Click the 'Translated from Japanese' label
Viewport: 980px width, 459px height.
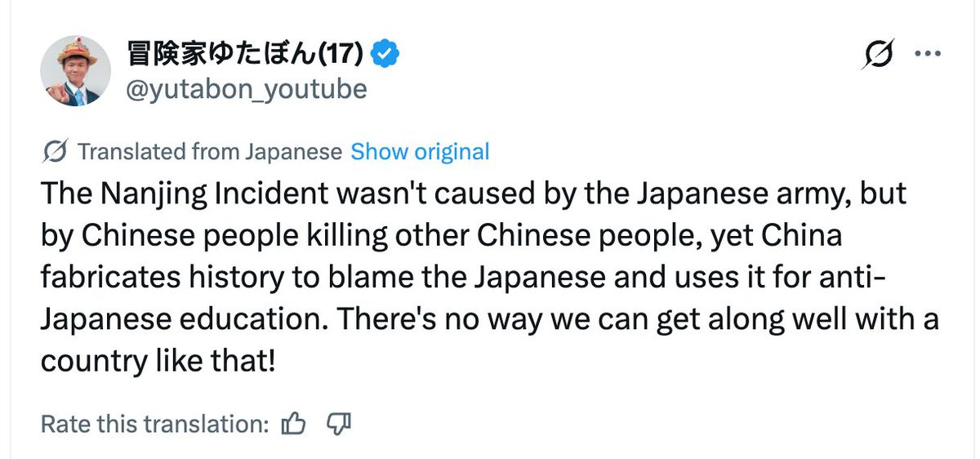(210, 152)
